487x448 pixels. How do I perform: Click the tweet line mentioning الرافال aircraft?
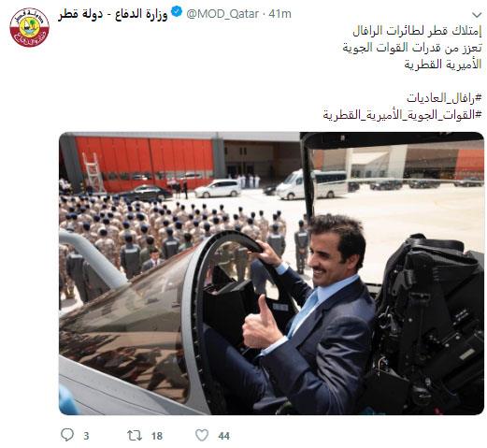(417, 31)
